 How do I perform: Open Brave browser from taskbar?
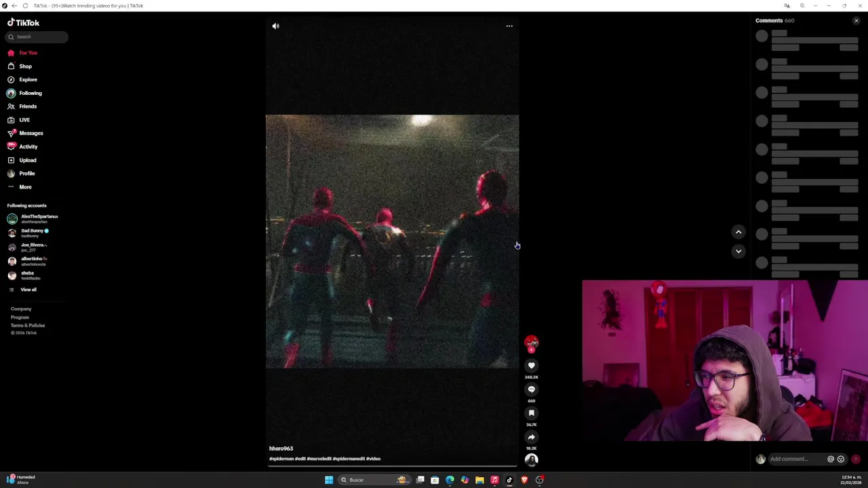tap(524, 480)
